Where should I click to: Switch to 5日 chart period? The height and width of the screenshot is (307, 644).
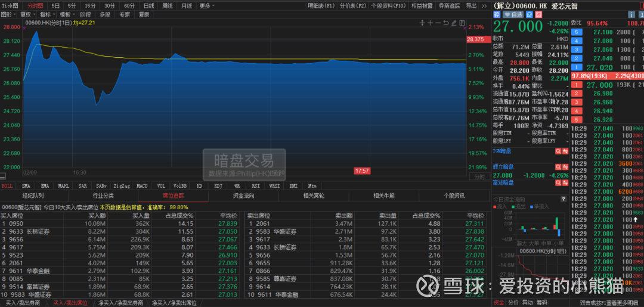coord(55,6)
